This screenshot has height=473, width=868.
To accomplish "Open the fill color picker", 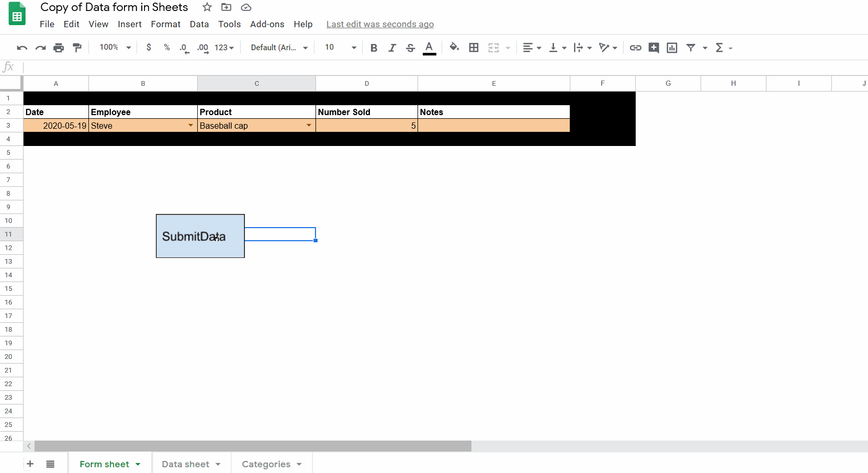I will (x=454, y=48).
